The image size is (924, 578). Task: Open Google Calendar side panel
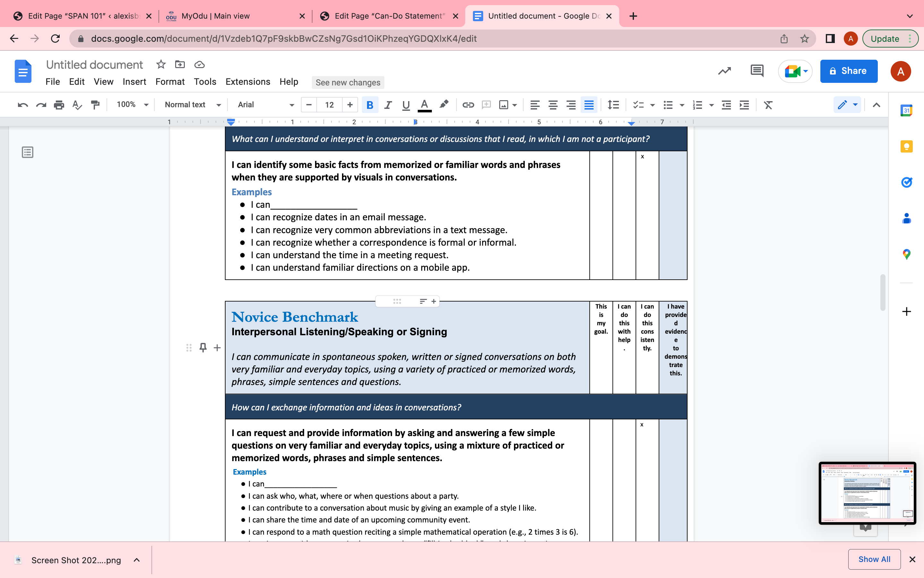tap(906, 111)
